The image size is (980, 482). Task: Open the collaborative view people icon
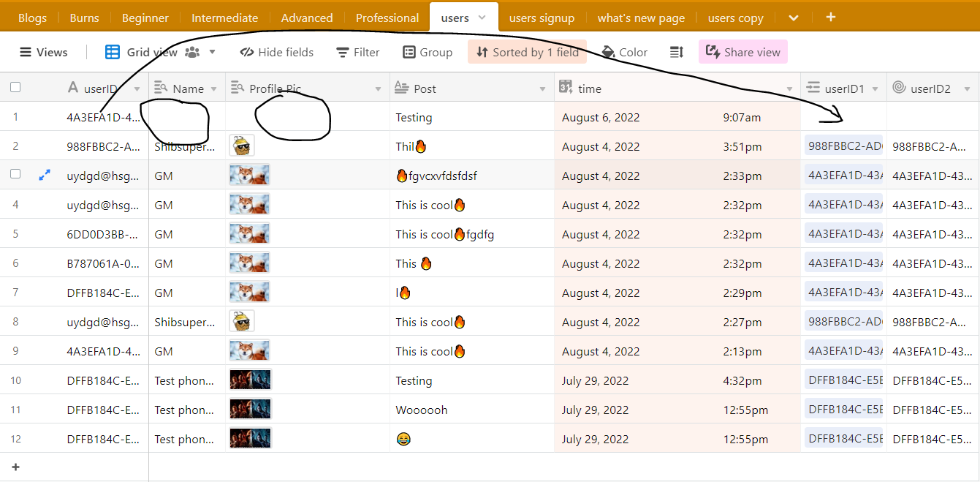pos(192,52)
